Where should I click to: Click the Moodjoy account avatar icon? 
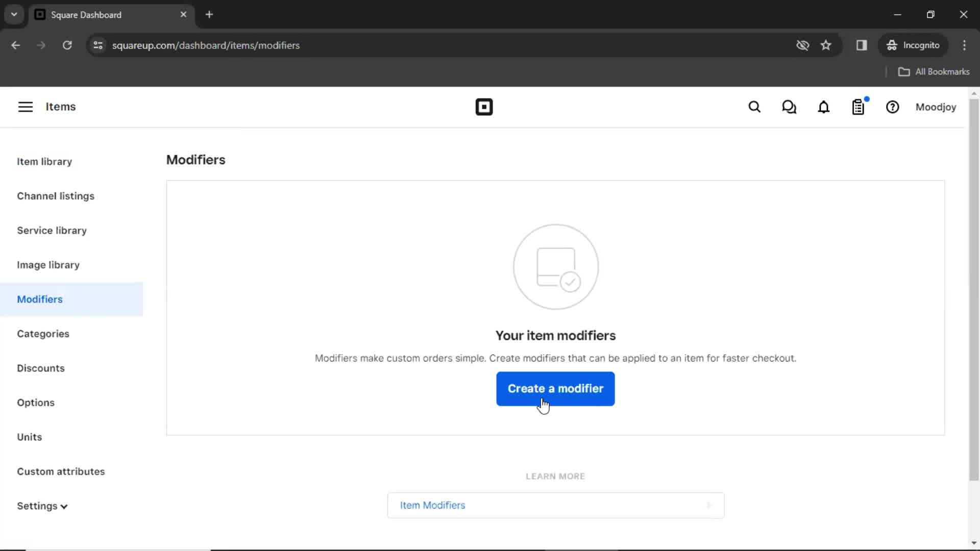point(936,107)
